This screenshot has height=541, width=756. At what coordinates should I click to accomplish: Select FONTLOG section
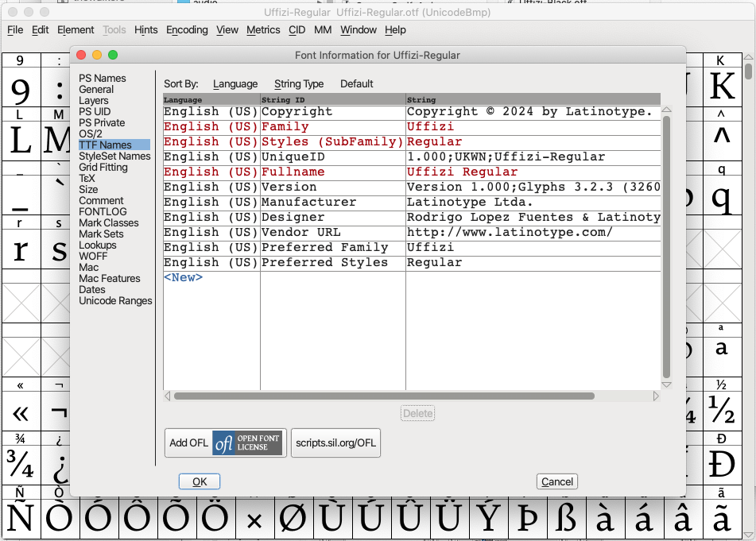[x=103, y=211]
